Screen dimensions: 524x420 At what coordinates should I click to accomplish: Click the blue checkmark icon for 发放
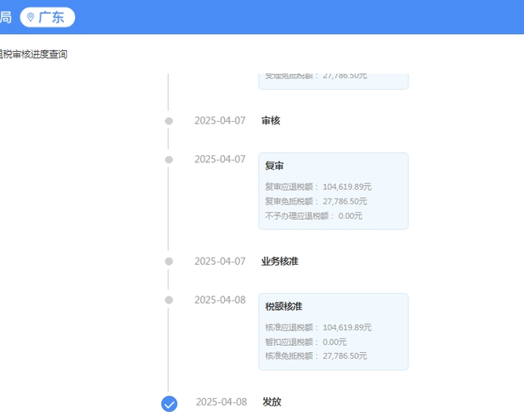[169, 404]
